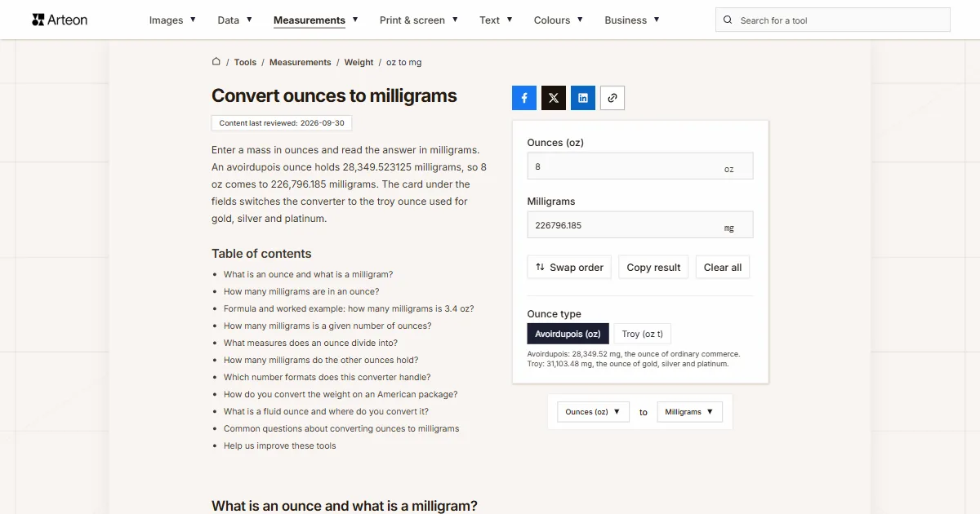Copy the page link icon

pos(612,98)
